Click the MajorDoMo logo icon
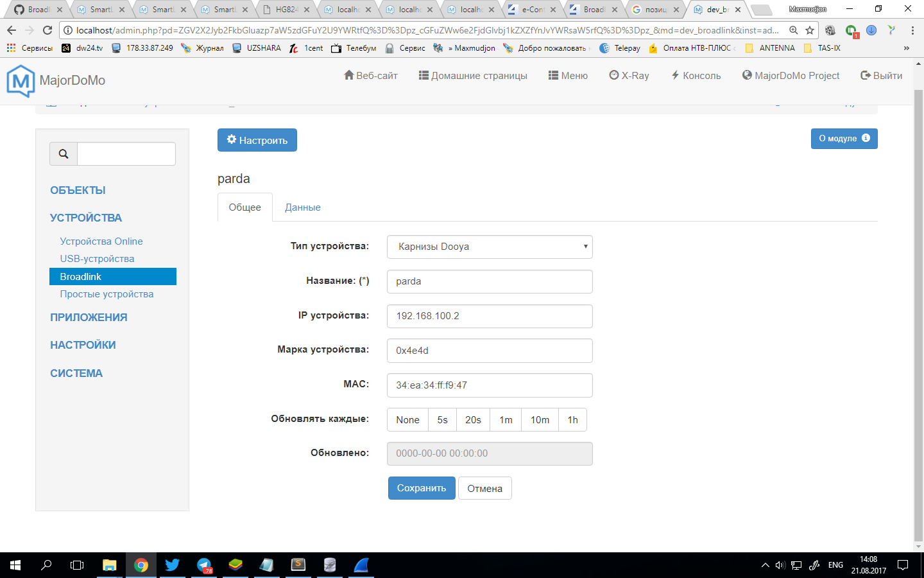 (21, 81)
